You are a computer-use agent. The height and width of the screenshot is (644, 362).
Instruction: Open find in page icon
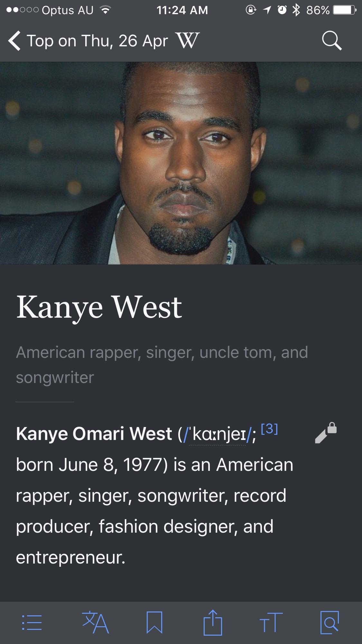point(330,622)
